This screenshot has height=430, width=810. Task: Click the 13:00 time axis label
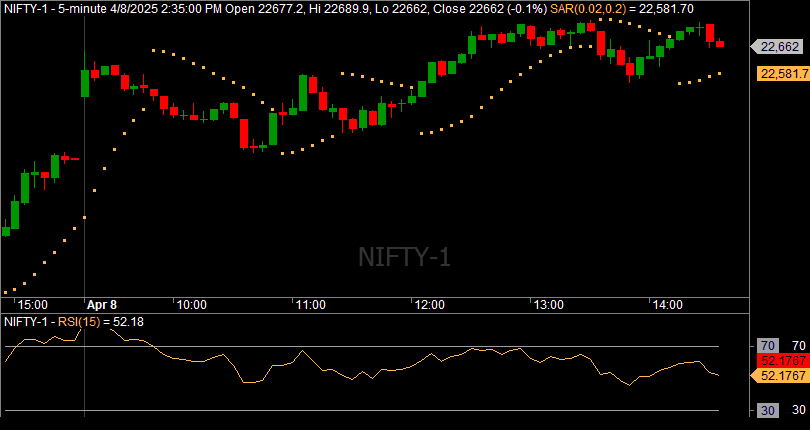(x=548, y=304)
